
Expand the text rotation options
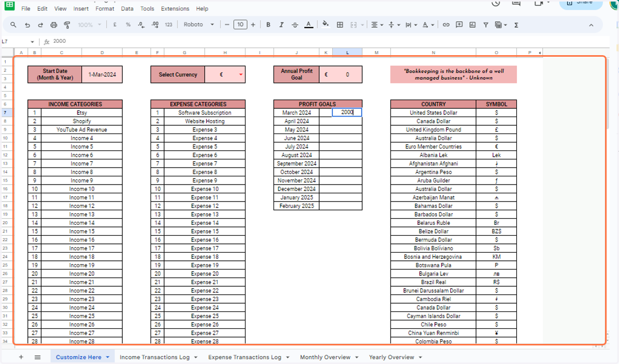(x=428, y=25)
